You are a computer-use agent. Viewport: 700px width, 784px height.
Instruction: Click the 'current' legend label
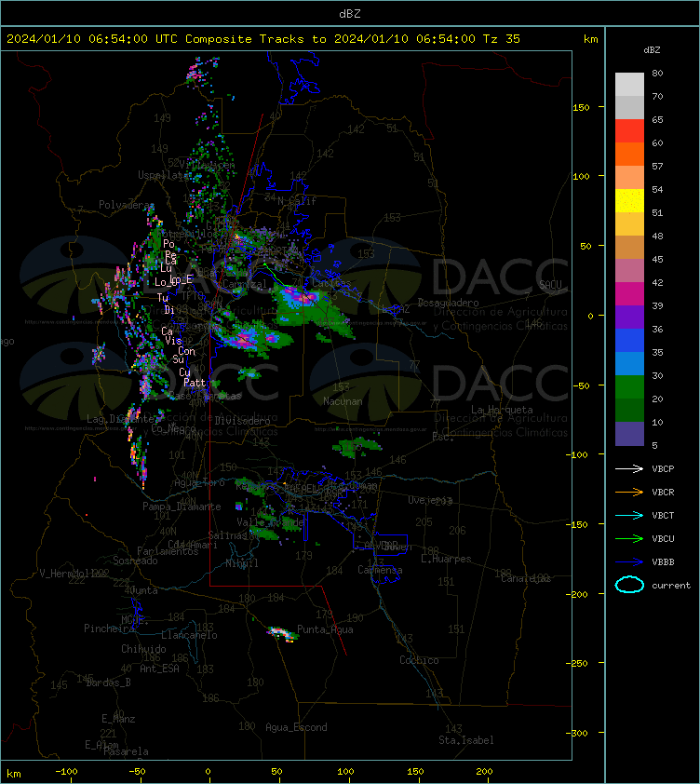tap(671, 585)
